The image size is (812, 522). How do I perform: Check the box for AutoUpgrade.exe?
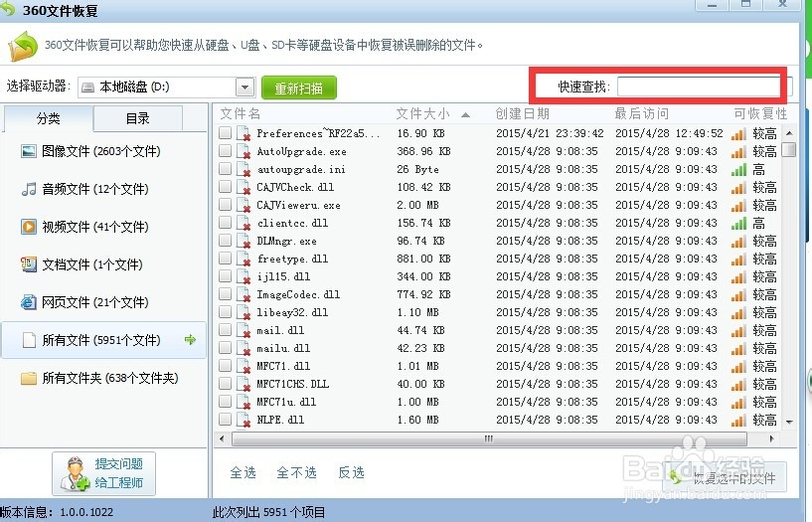[225, 151]
